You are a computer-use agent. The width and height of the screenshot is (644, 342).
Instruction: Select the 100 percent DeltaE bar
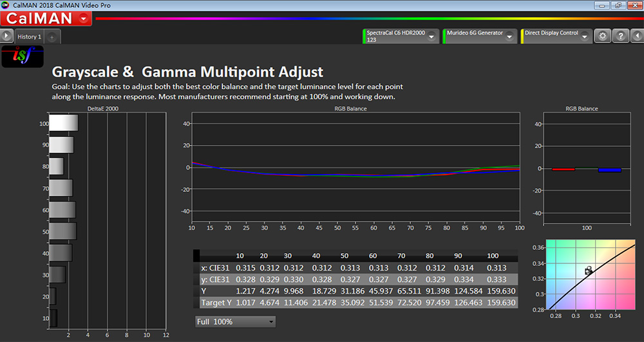click(x=64, y=123)
